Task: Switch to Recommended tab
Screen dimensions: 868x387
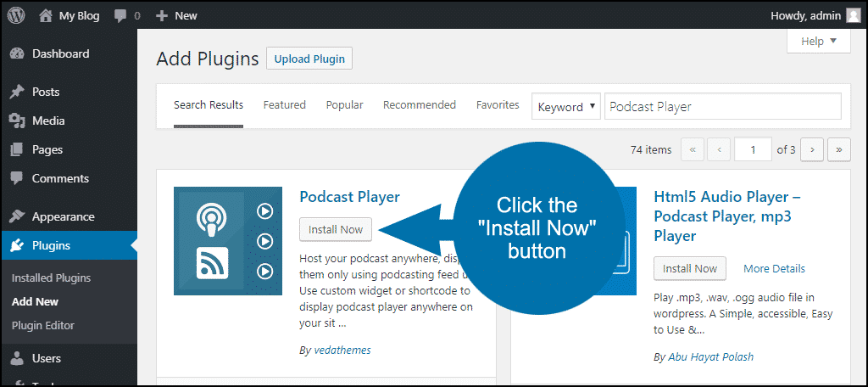Action: [x=420, y=104]
